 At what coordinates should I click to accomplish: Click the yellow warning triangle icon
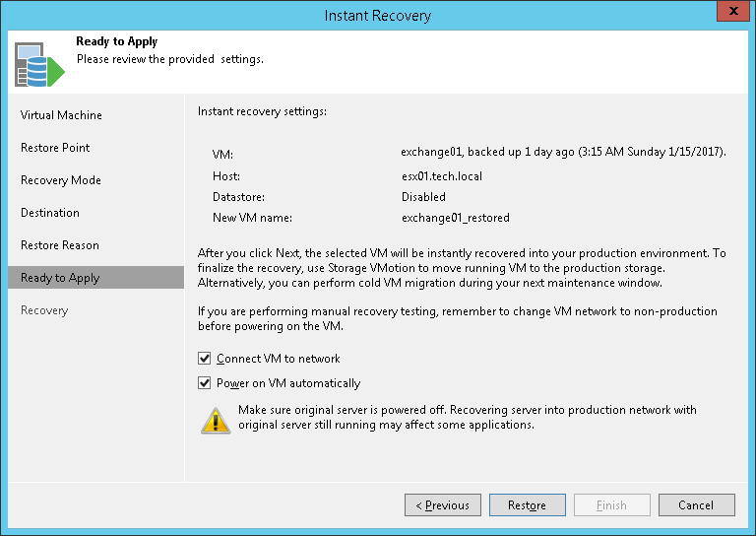tap(216, 419)
